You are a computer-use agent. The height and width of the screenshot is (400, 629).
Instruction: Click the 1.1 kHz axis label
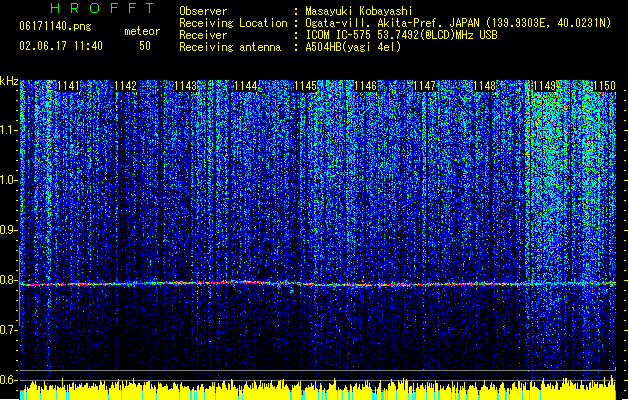(x=9, y=130)
